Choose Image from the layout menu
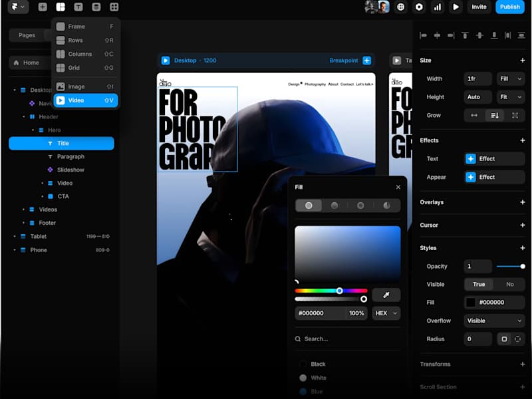Image resolution: width=532 pixels, height=399 pixels. tap(86, 86)
